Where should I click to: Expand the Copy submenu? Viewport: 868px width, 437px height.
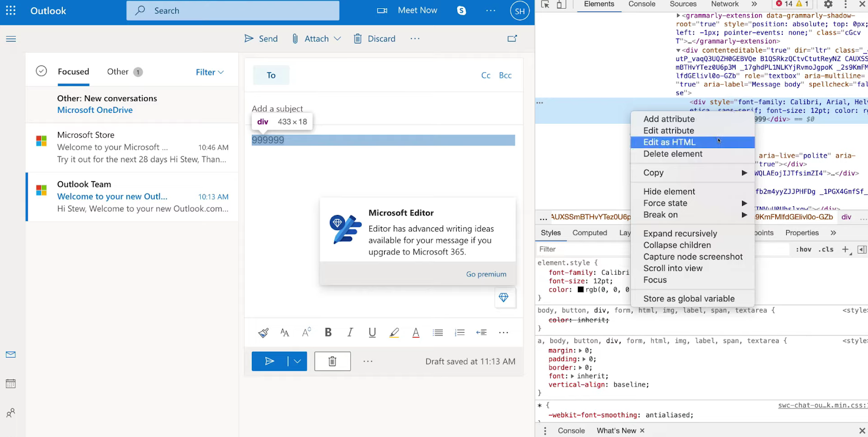(693, 173)
